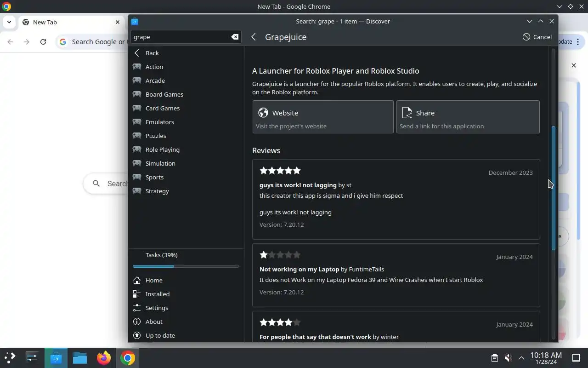This screenshot has width=588, height=368.
Task: Choose the Puzzles category
Action: click(x=186, y=136)
